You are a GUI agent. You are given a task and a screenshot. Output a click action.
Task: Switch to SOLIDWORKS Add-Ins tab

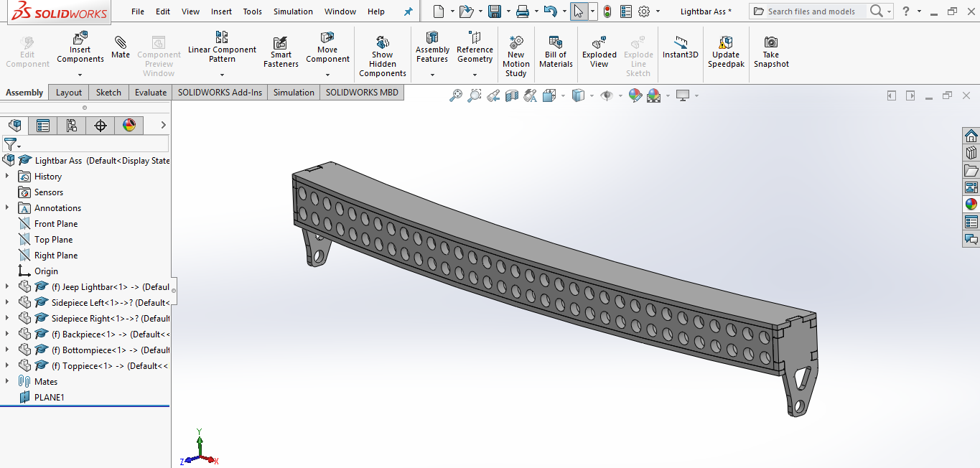tap(220, 92)
